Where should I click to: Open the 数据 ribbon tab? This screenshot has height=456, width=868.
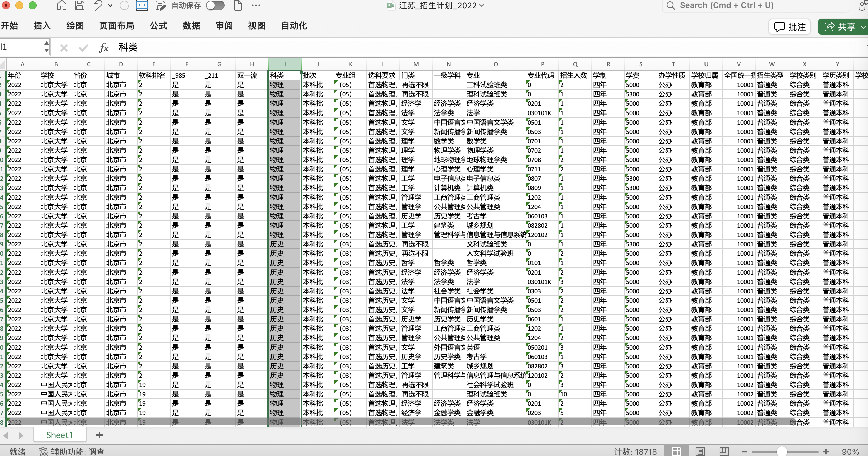pos(191,26)
